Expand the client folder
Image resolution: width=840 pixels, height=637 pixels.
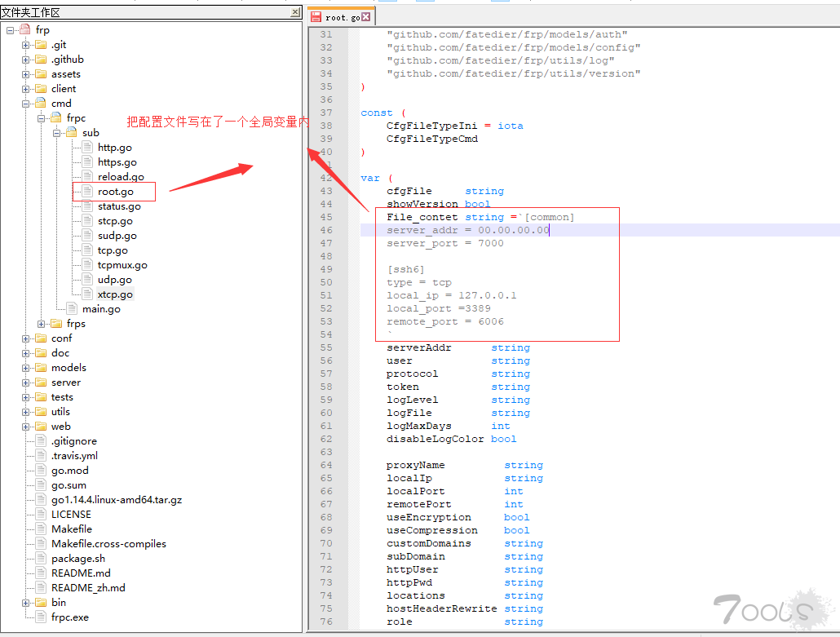[26, 89]
